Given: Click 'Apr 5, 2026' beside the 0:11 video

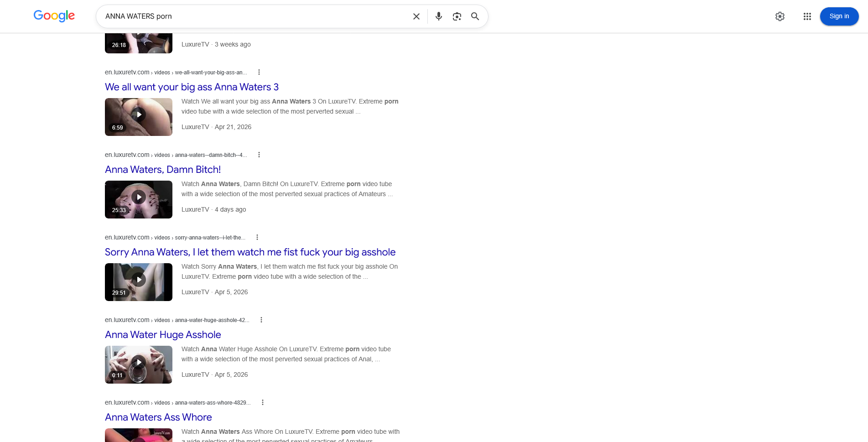Looking at the screenshot, I should coord(231,374).
